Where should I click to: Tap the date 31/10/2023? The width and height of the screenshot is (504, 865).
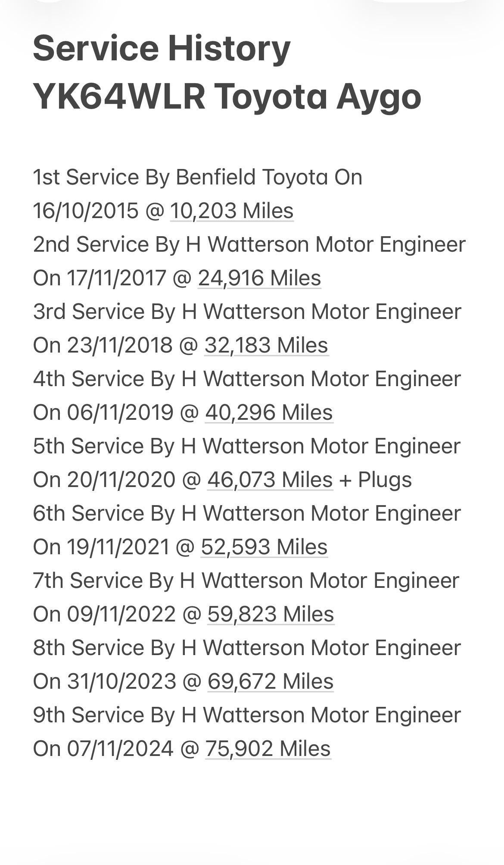(x=121, y=681)
